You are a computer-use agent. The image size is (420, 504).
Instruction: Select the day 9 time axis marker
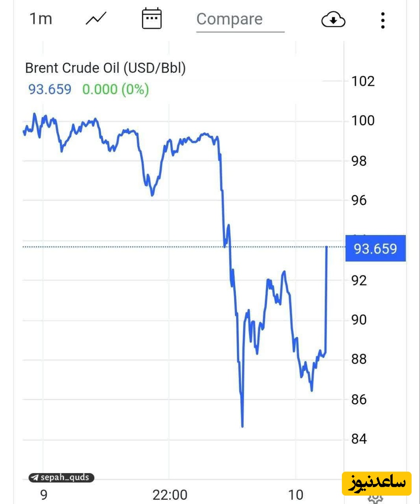click(x=44, y=495)
